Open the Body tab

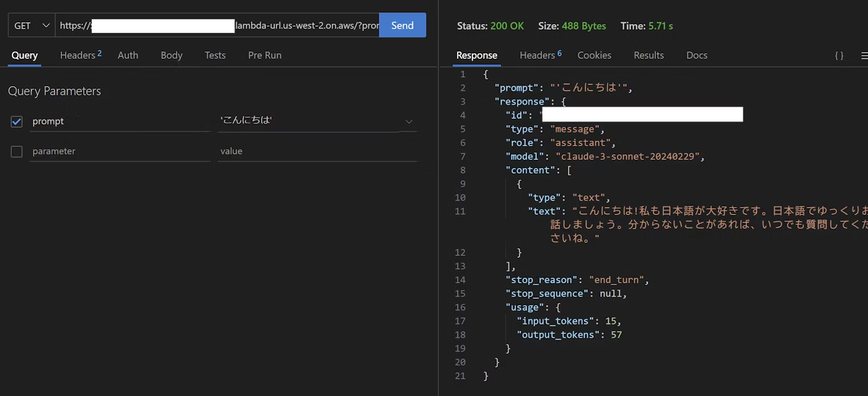171,55
